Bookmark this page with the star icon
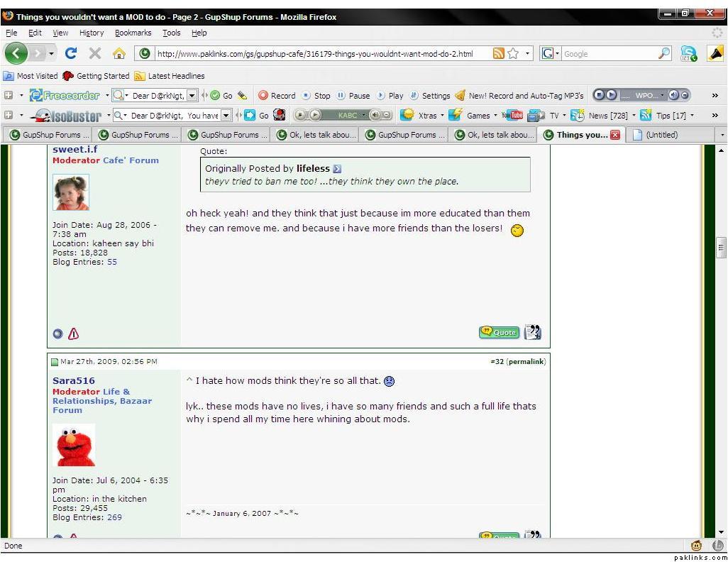Viewport: 728px width, 562px height. [x=512, y=53]
